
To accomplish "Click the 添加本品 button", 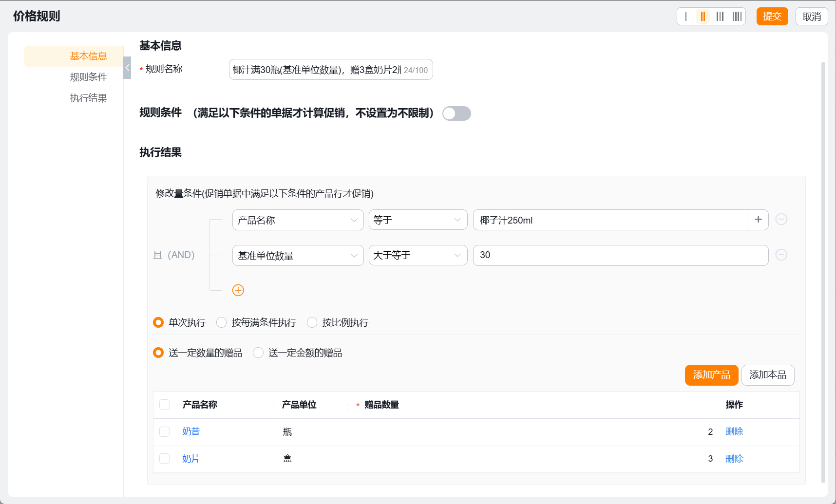I will (768, 375).
